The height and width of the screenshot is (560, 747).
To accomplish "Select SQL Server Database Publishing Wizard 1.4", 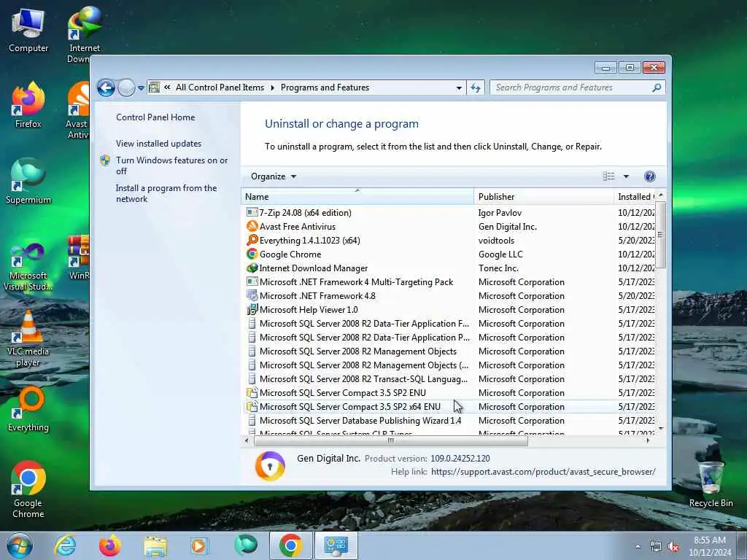I will 360,421.
